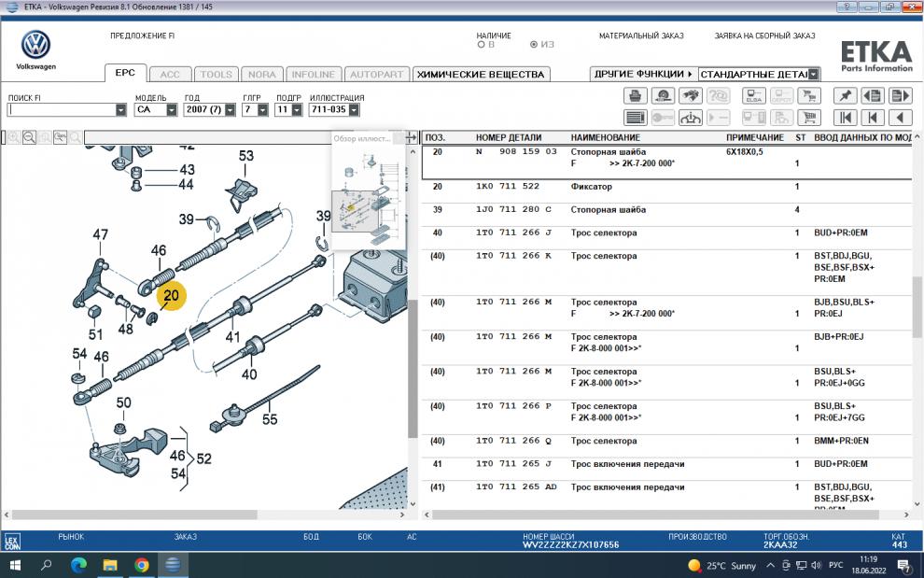Set illustration zoom to 100%

pos(60,137)
